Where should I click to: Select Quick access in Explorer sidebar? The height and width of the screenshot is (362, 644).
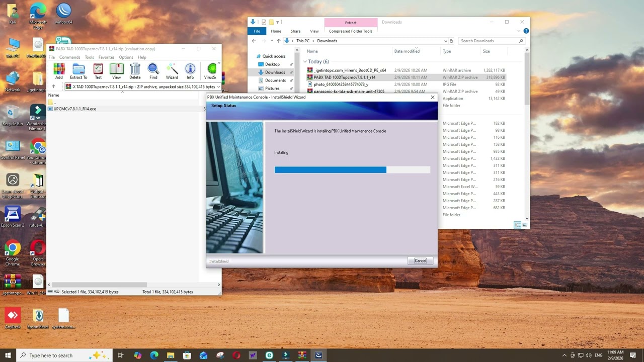click(271, 56)
